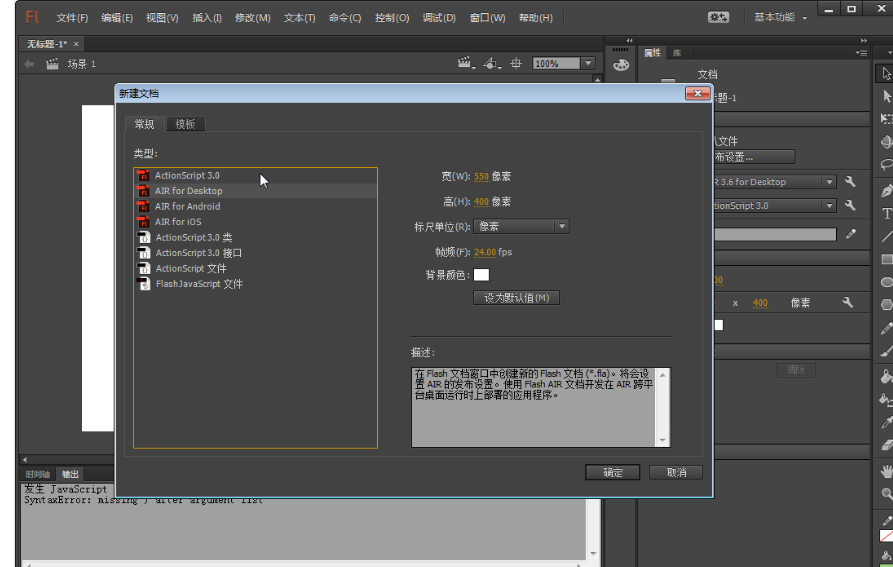Select the Oval tool
Image resolution: width=893 pixels, height=567 pixels.
(886, 282)
